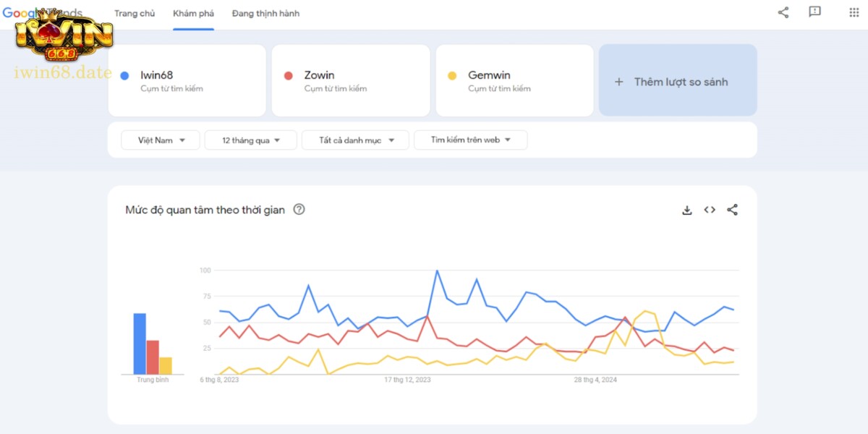Go to the Trang chủ tab

[135, 14]
